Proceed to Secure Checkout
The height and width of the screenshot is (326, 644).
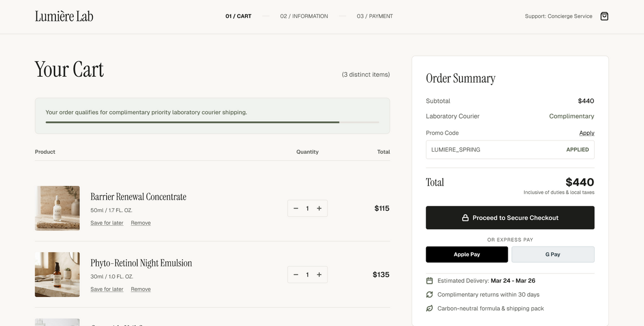pos(510,218)
